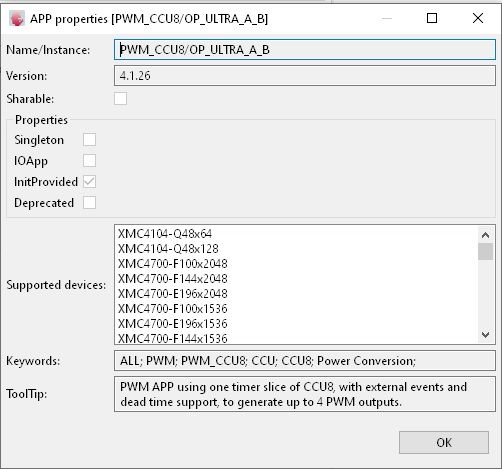Click the Version field showing 4.1.26
Image resolution: width=502 pixels, height=469 pixels.
click(x=305, y=76)
